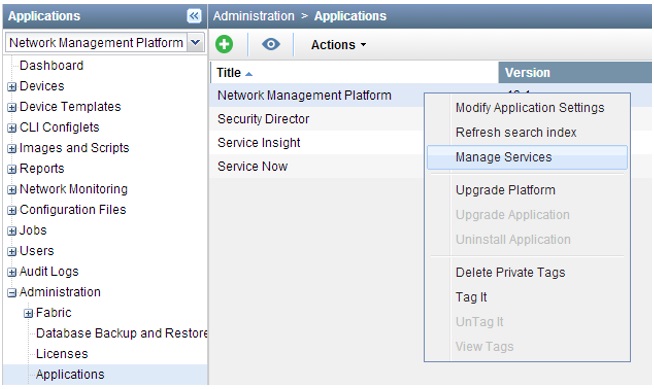The height and width of the screenshot is (389, 654).
Task: Expand the Device Templates tree node
Action: pos(12,107)
